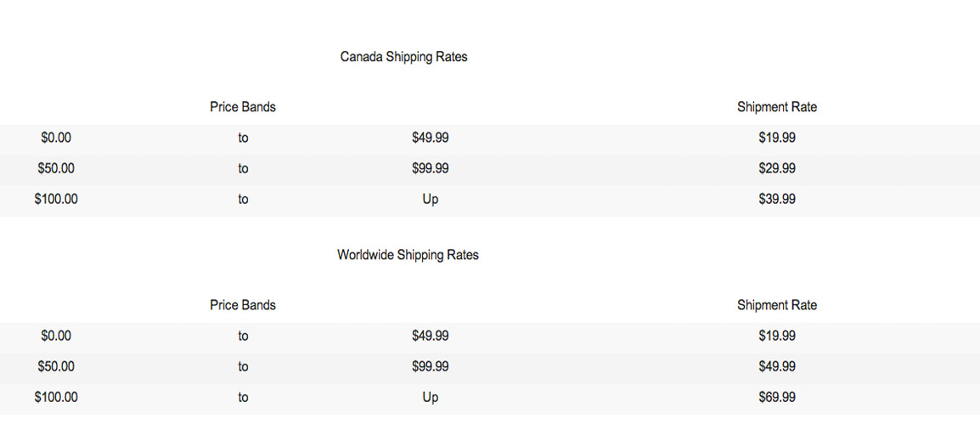
Task: Select the Price Bands header in Worldwide table
Action: pyautogui.click(x=243, y=305)
